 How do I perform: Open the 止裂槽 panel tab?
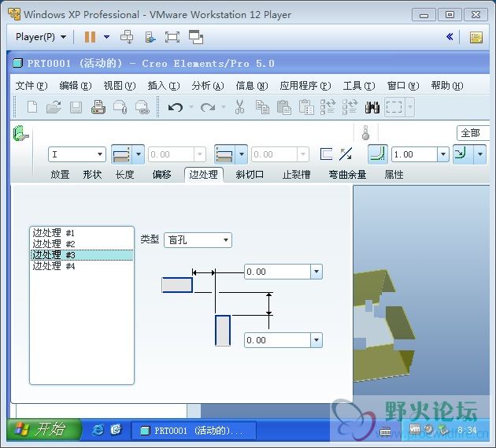[x=296, y=175]
